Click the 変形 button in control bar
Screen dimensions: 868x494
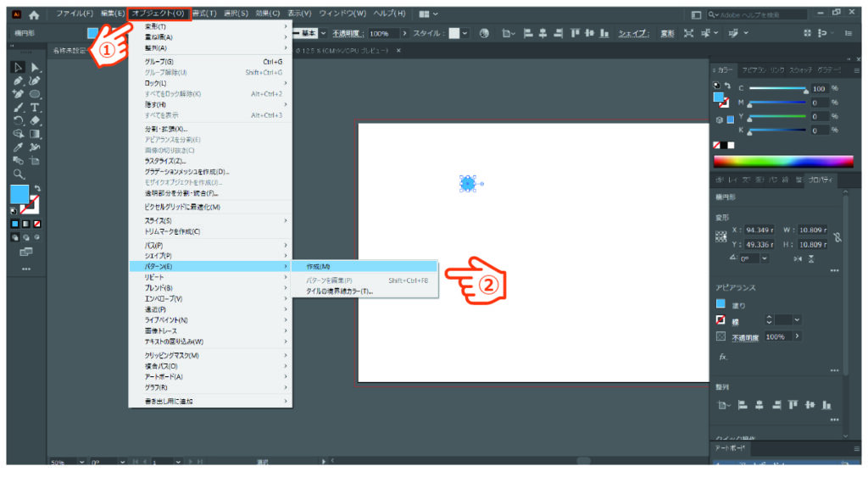[x=667, y=34]
